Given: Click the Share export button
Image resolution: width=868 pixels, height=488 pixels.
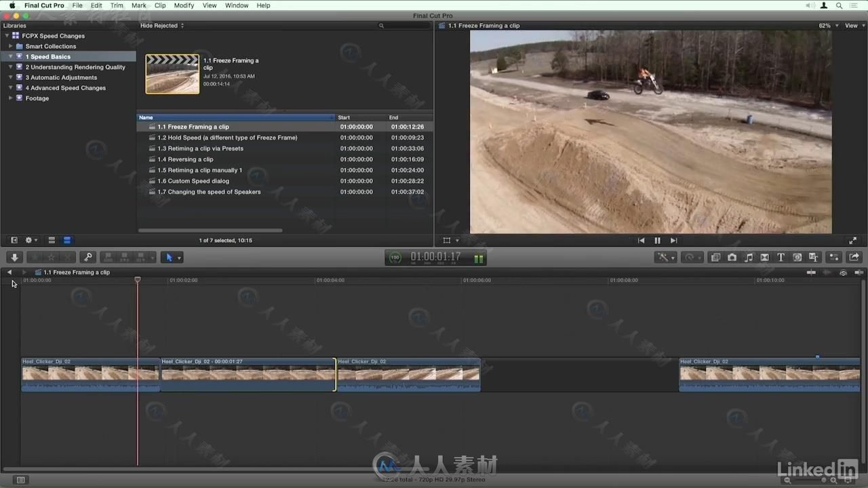Looking at the screenshot, I should (x=854, y=258).
